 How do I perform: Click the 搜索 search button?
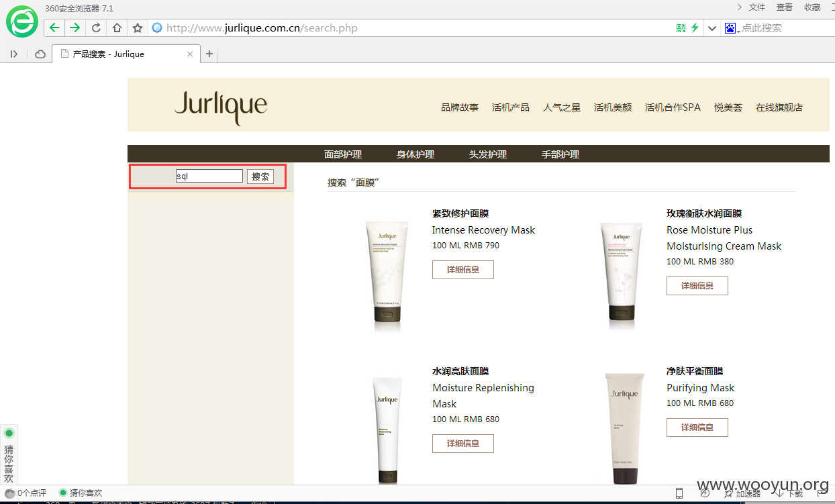[x=260, y=177]
